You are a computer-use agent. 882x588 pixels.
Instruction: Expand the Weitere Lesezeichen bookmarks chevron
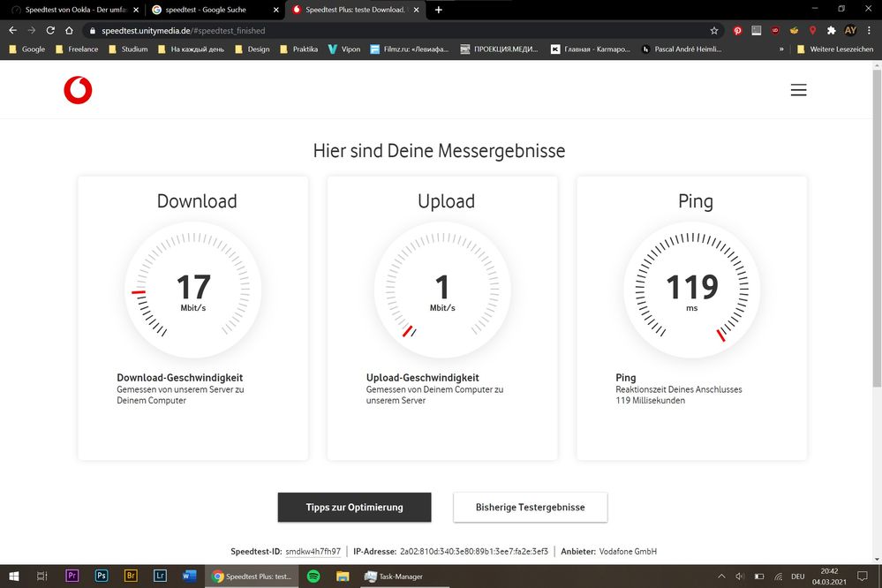tap(780, 49)
